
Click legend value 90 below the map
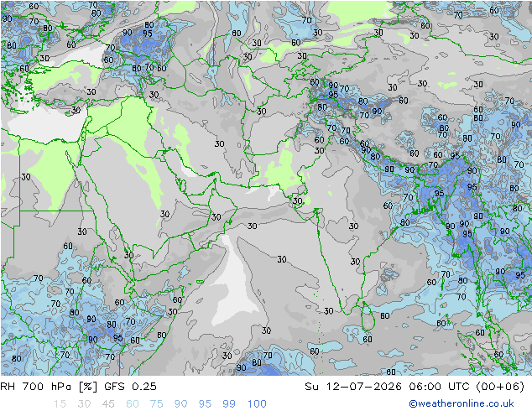180,404
